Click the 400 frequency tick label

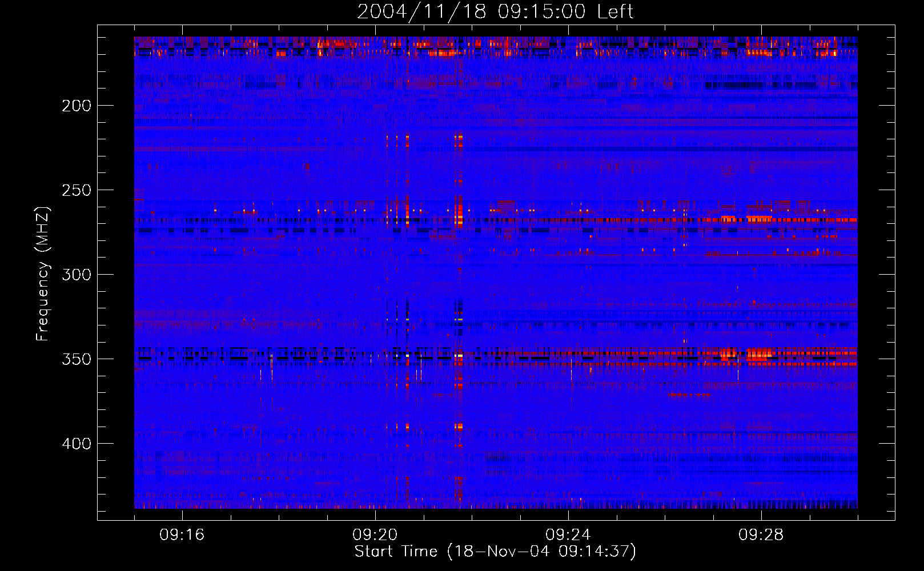coord(77,444)
